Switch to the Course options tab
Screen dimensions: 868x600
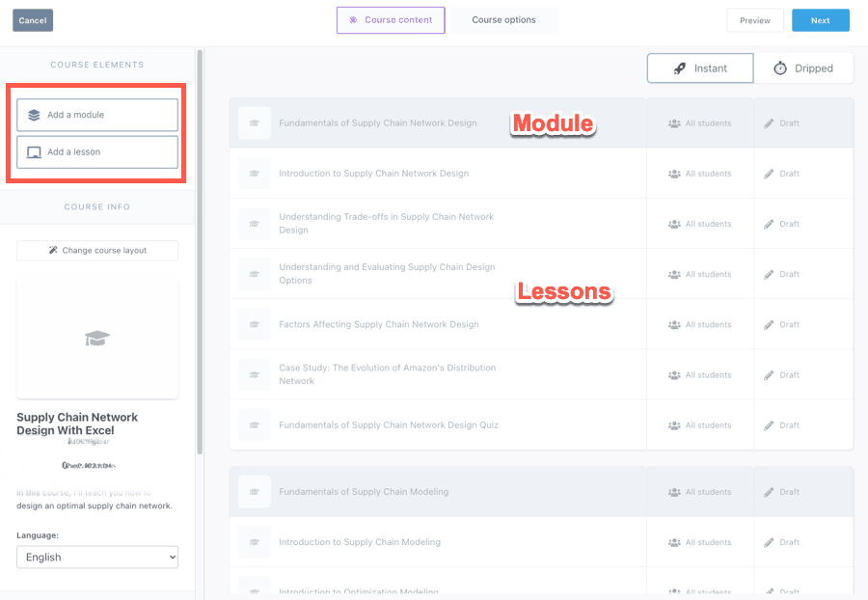click(503, 20)
